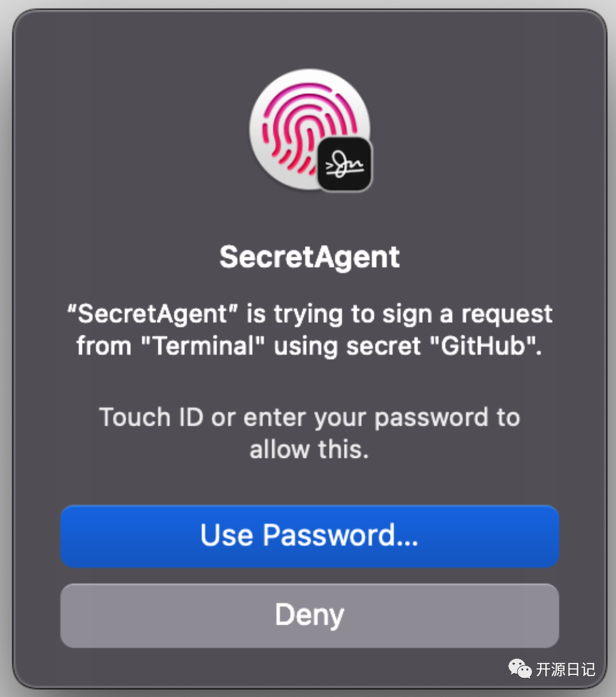
Task: Click the 开源日记 watermark text
Action: point(566,670)
